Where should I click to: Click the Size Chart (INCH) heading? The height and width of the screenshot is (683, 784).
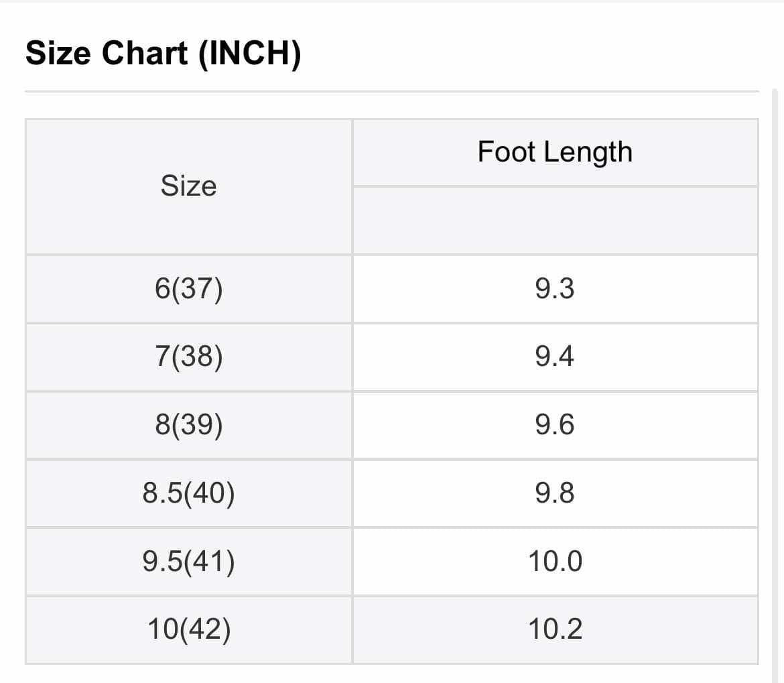(163, 53)
